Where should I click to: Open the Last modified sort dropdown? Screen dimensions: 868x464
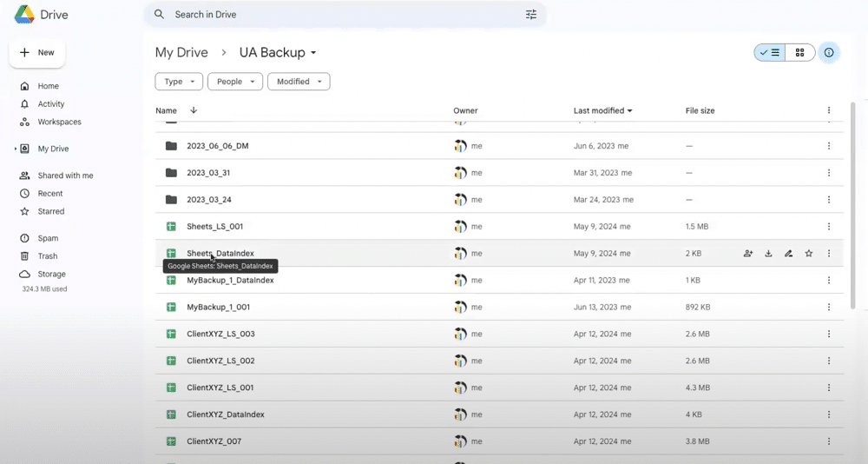click(x=603, y=111)
